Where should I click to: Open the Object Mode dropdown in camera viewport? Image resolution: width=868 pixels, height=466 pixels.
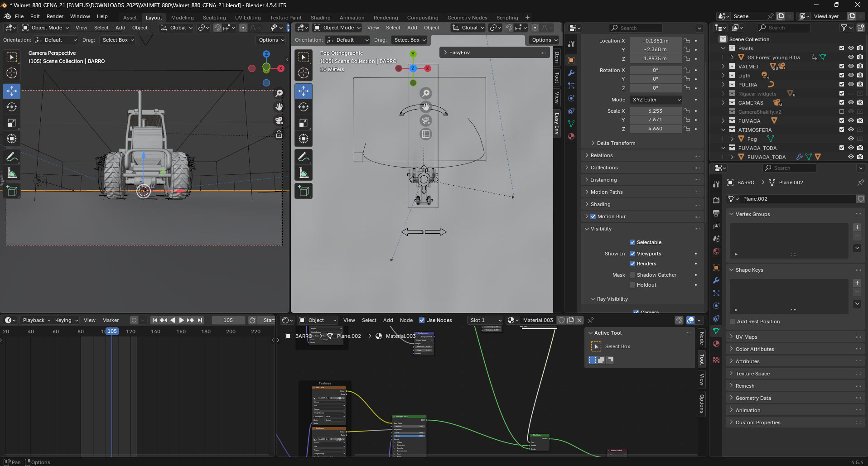click(x=45, y=28)
